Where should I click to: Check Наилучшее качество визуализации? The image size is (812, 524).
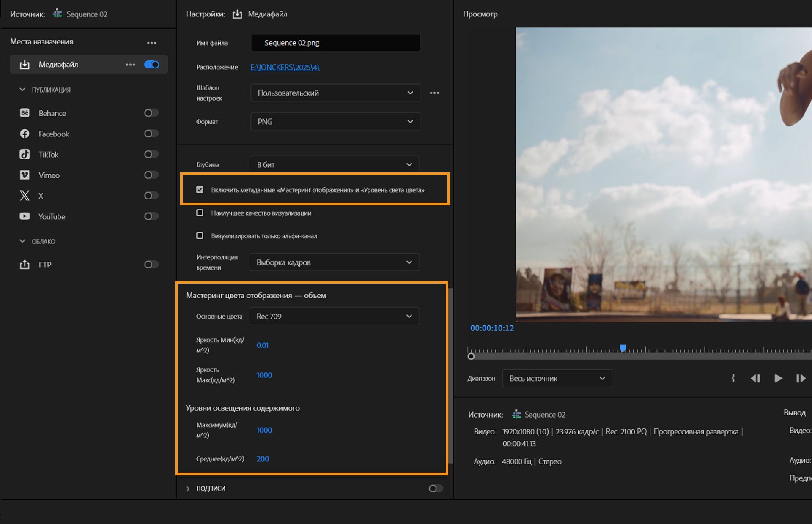(x=200, y=213)
